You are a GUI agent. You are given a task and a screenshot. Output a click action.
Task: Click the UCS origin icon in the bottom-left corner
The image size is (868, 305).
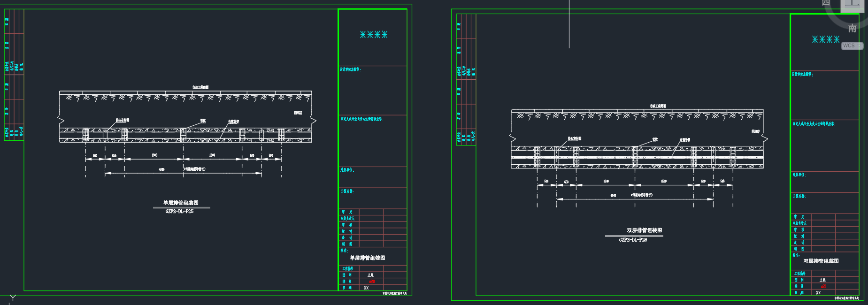pos(12,298)
